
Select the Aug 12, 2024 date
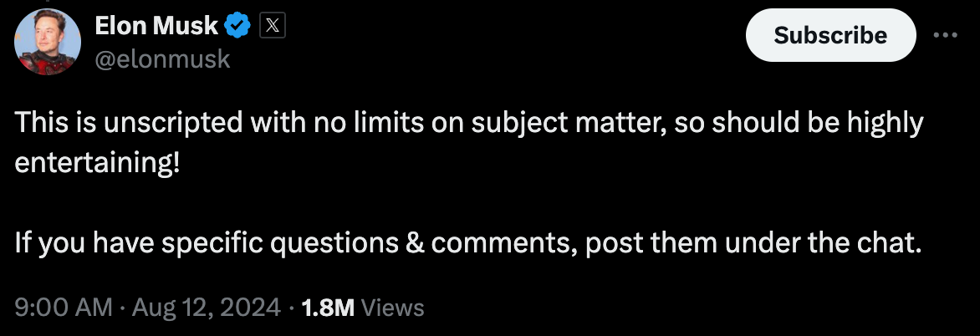tap(204, 308)
